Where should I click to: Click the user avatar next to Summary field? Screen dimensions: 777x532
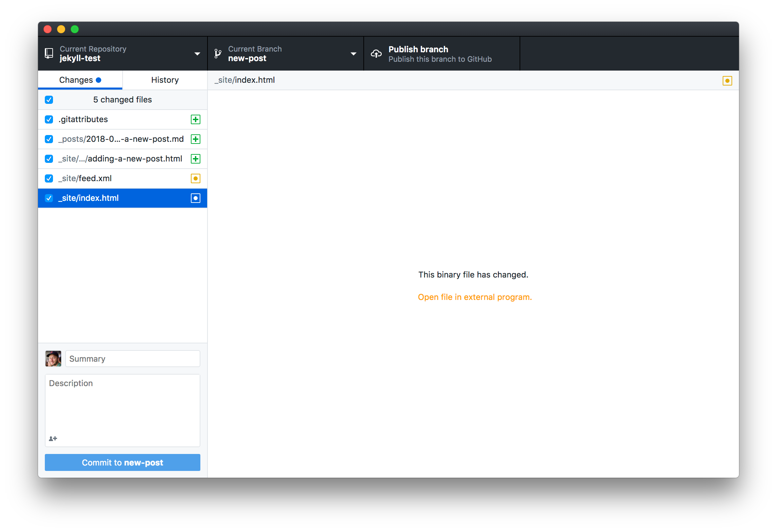click(53, 358)
